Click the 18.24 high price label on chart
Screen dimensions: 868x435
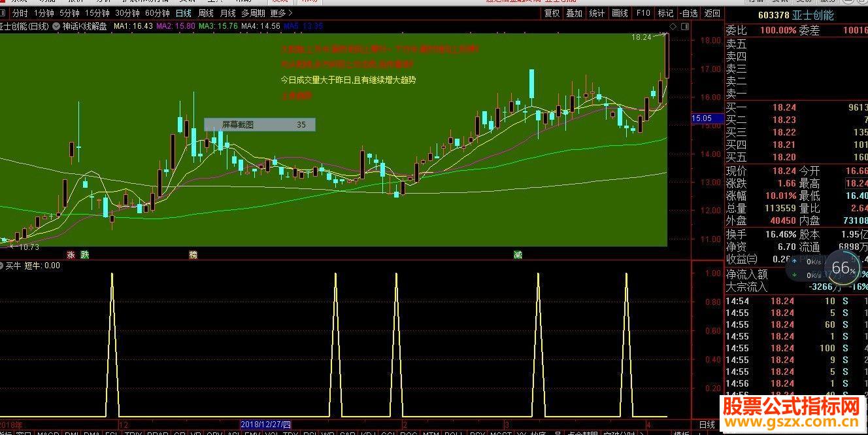(x=642, y=37)
